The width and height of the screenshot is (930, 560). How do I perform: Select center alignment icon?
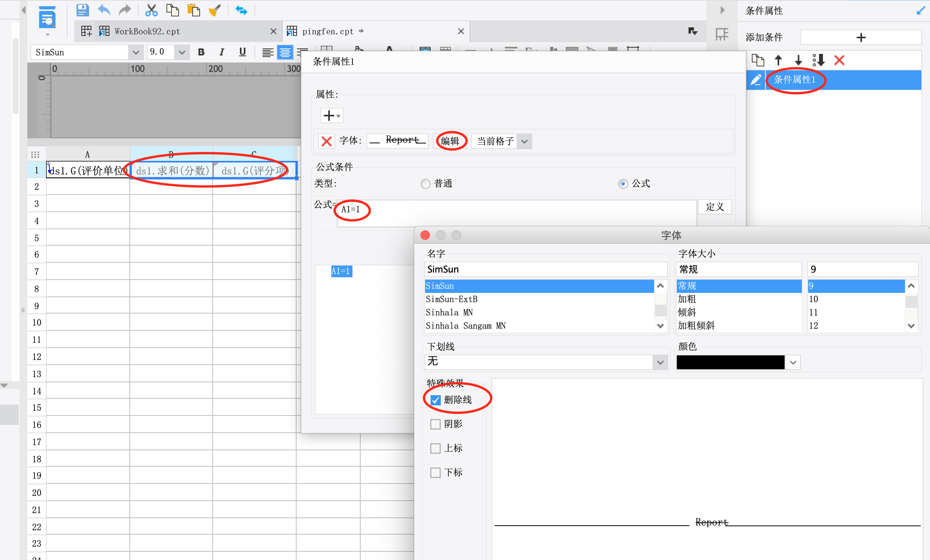(x=285, y=52)
